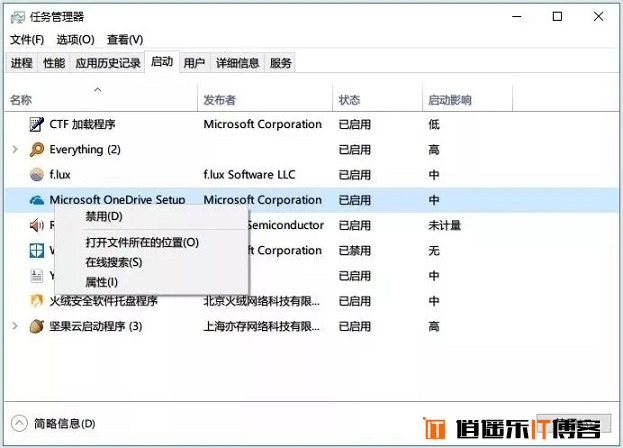Click the Realtek speaker icon
This screenshot has height=448, width=623.
point(37,225)
